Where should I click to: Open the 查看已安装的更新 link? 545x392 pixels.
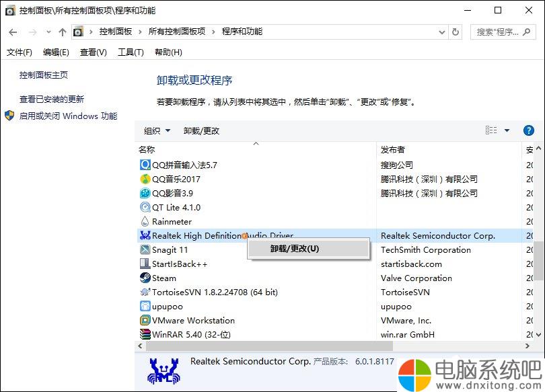(x=52, y=100)
